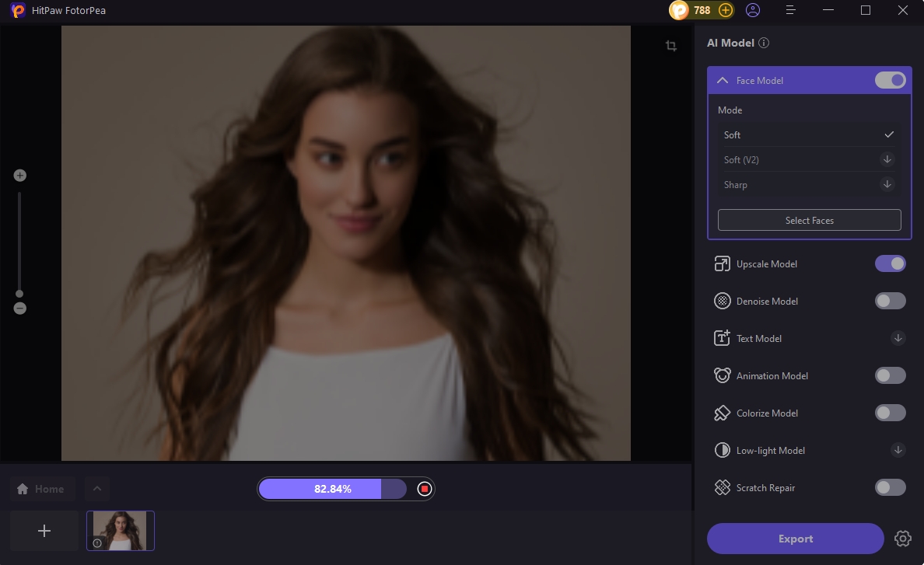
Task: Open the crop tool above the image
Action: coord(670,46)
